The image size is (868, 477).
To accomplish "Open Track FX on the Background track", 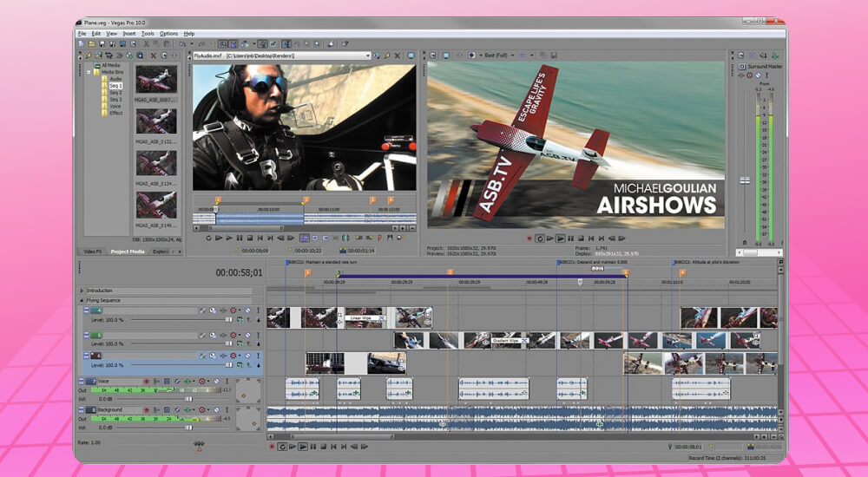I will [187, 410].
